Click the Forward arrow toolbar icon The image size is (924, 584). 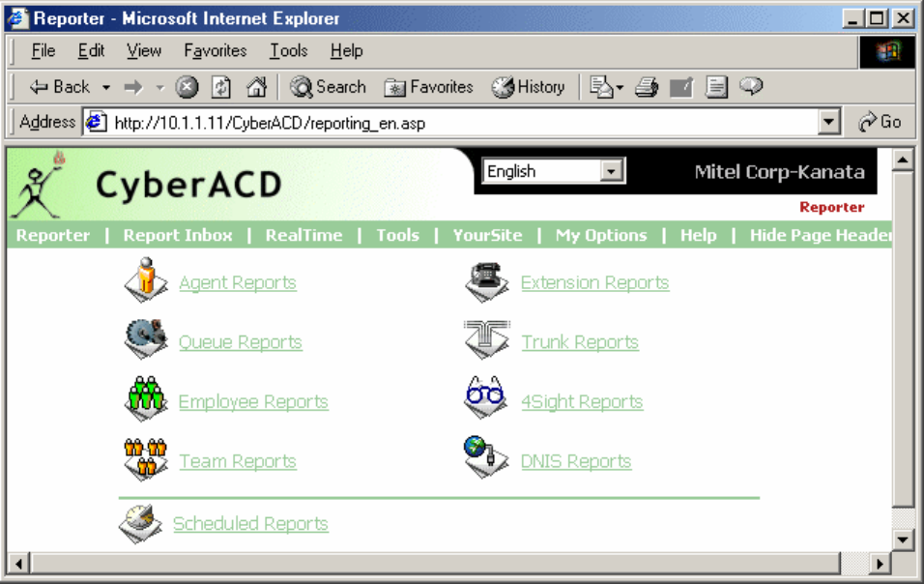pos(133,87)
